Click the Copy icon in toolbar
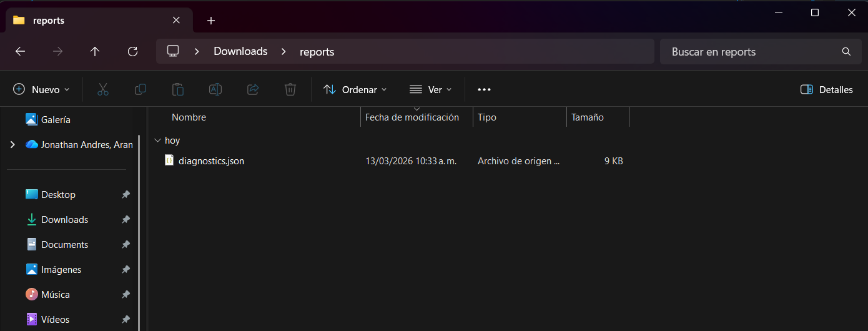 (141, 89)
